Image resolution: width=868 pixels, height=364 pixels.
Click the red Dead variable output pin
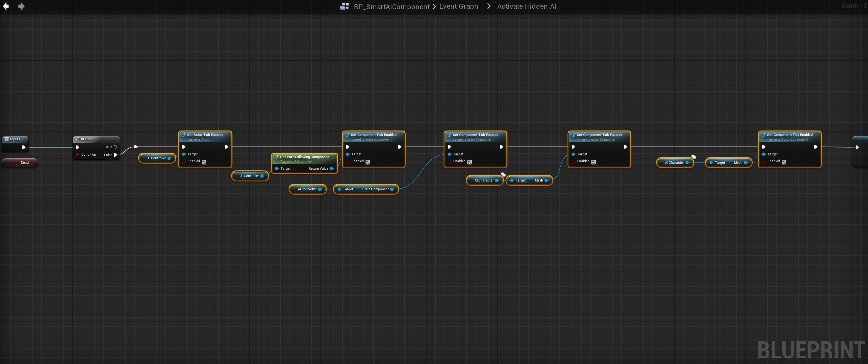(32, 163)
